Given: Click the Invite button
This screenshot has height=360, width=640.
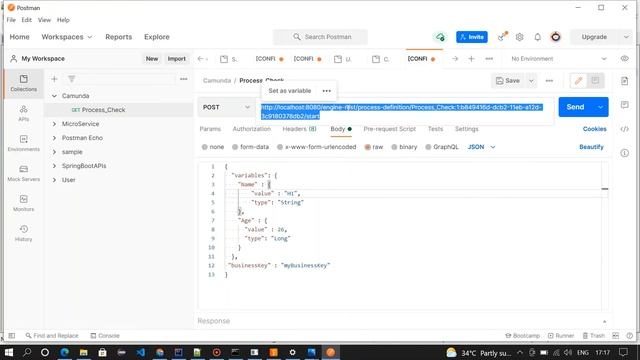Looking at the screenshot, I should pos(472,37).
